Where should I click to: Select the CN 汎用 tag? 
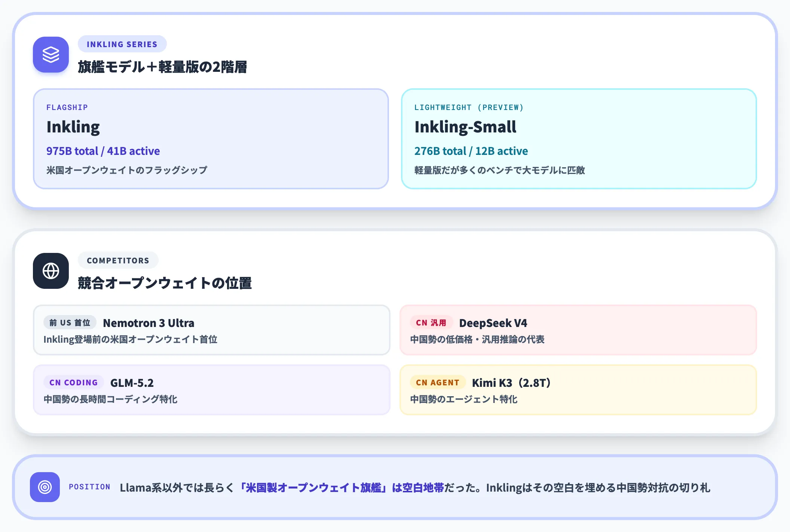[431, 322]
